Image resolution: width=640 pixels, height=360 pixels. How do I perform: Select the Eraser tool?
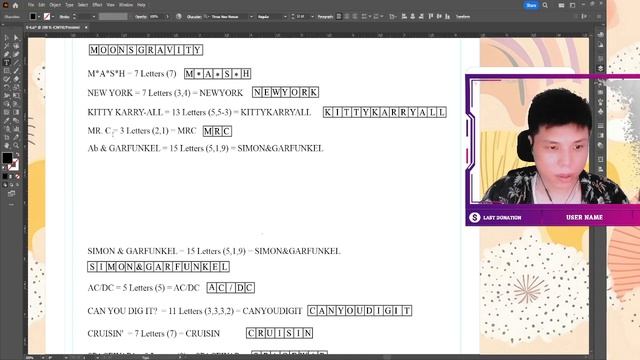(x=16, y=79)
